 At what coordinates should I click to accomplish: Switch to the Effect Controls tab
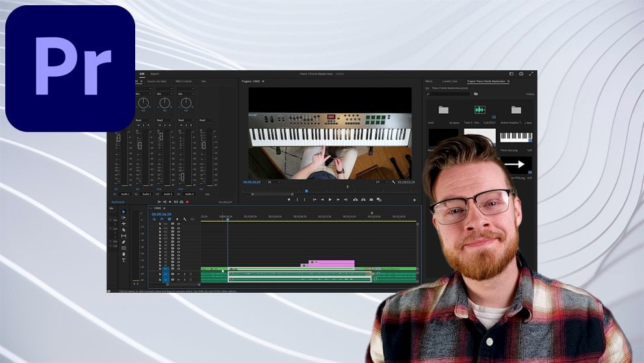coord(183,81)
